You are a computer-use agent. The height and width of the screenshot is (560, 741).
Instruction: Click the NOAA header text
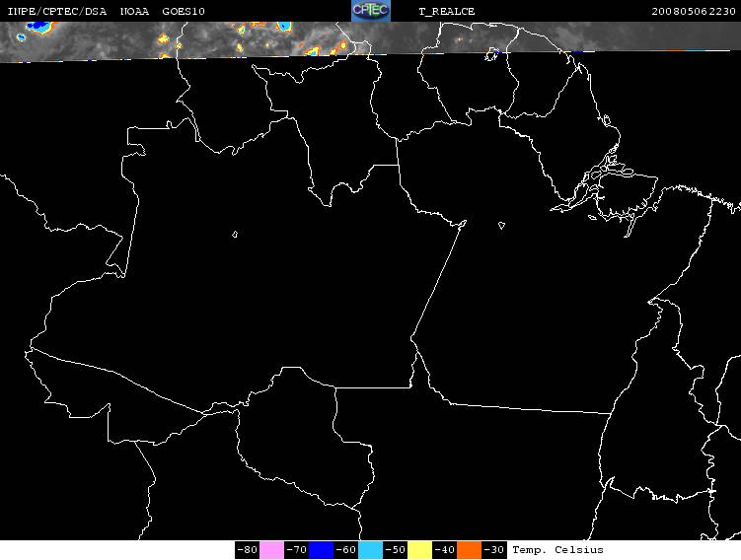pos(135,11)
